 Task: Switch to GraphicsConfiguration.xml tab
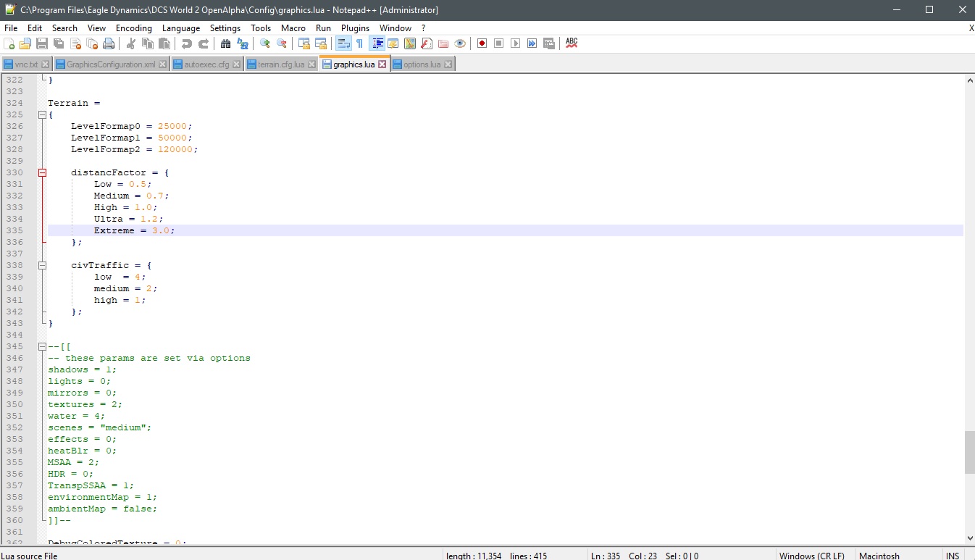tap(111, 64)
